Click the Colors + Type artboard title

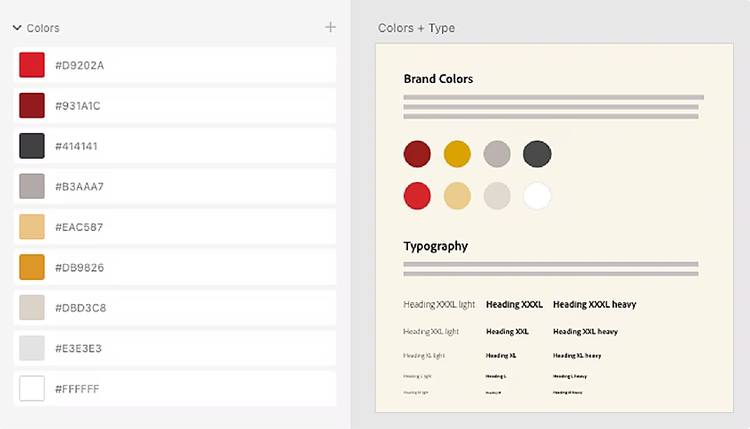[x=416, y=28]
